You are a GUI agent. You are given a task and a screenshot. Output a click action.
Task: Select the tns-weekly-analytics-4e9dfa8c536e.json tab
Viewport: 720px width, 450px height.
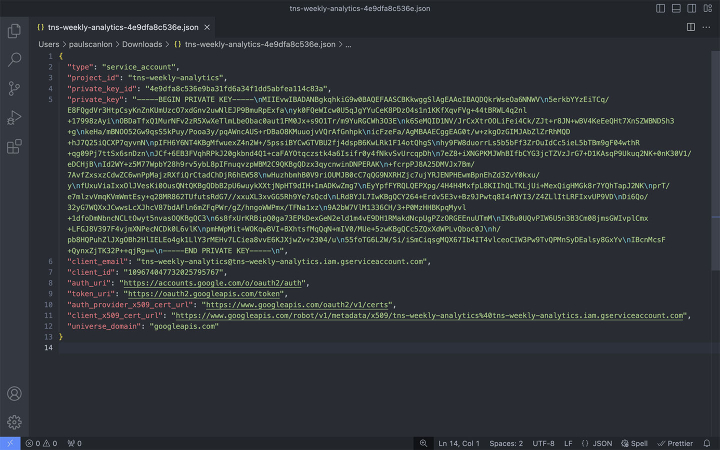[x=123, y=27]
